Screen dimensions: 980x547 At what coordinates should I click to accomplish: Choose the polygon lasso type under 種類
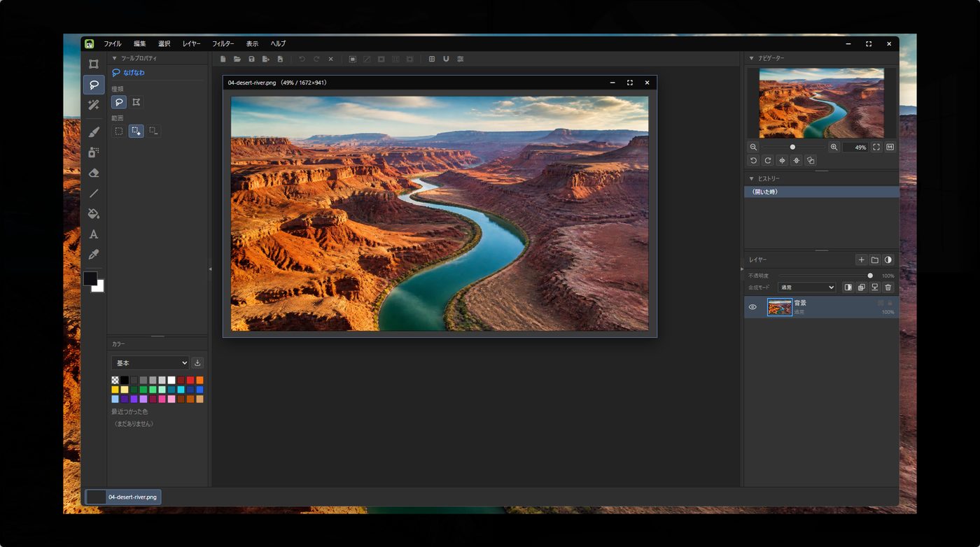[x=136, y=102]
